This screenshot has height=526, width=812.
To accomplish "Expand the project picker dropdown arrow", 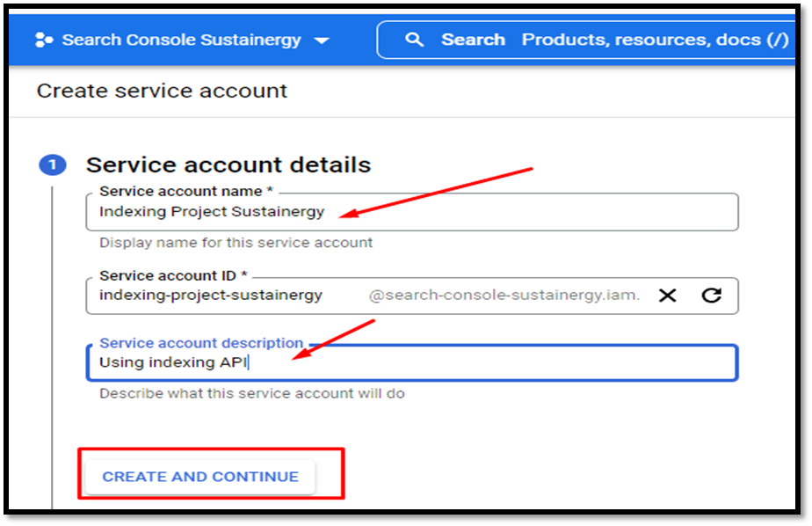I will [322, 40].
